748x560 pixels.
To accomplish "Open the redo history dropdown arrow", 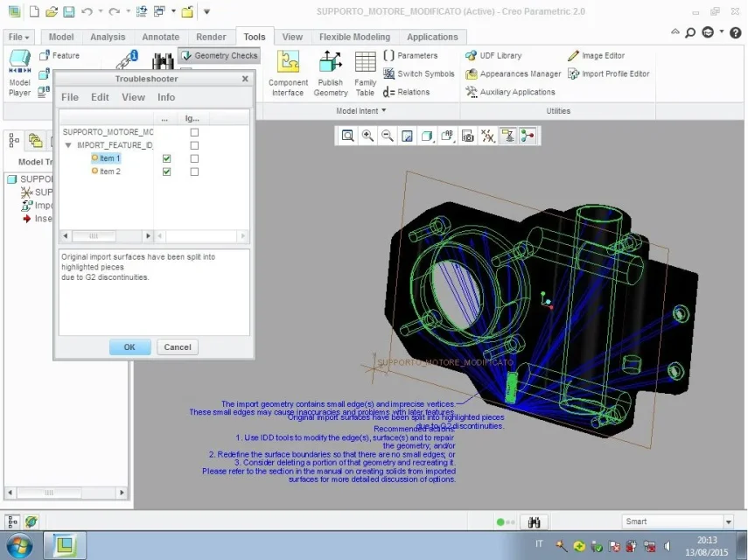I will (x=128, y=11).
